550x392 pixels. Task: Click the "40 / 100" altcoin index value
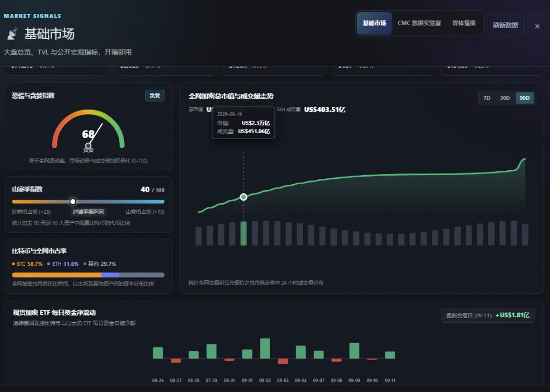click(153, 190)
